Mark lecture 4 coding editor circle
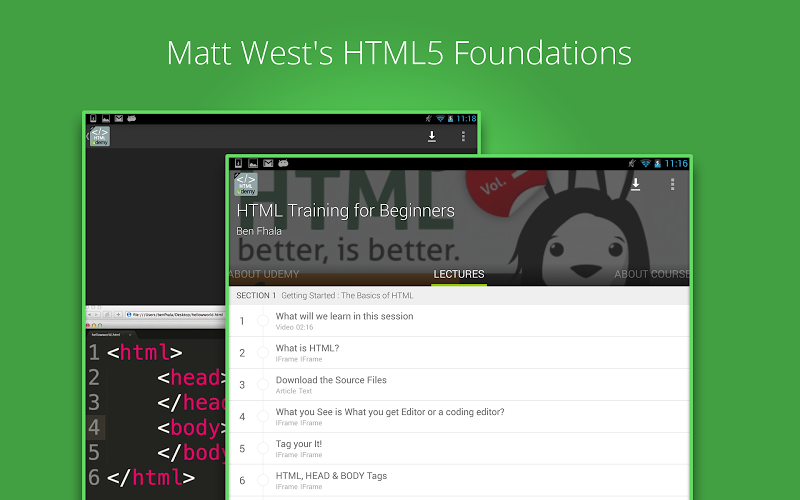The image size is (800, 500). [x=263, y=416]
